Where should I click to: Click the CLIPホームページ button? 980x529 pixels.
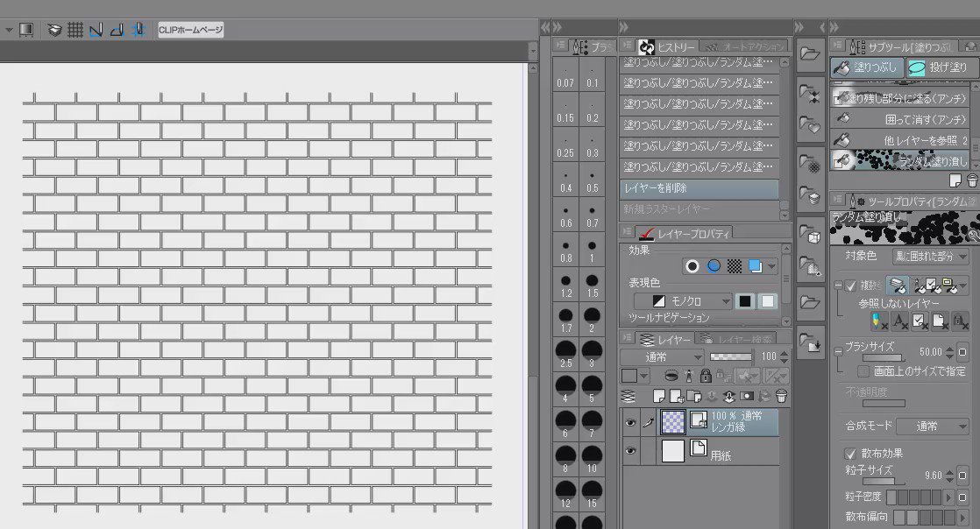(x=190, y=30)
